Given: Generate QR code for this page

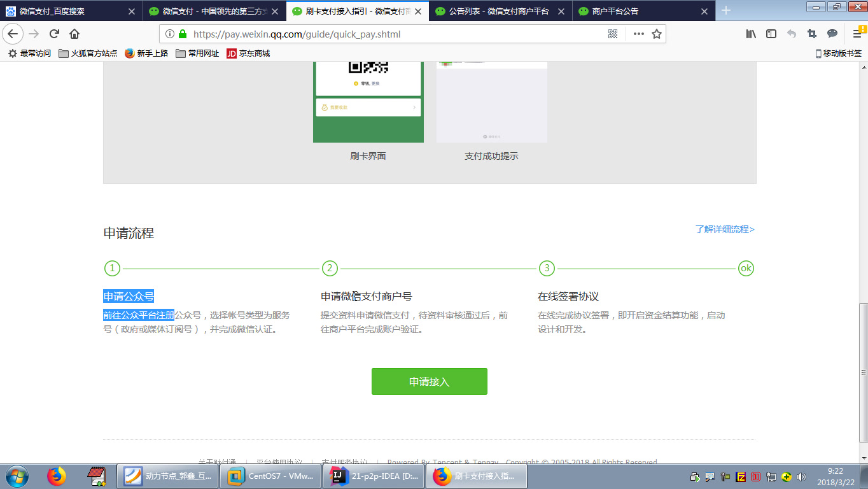Looking at the screenshot, I should click(x=613, y=34).
